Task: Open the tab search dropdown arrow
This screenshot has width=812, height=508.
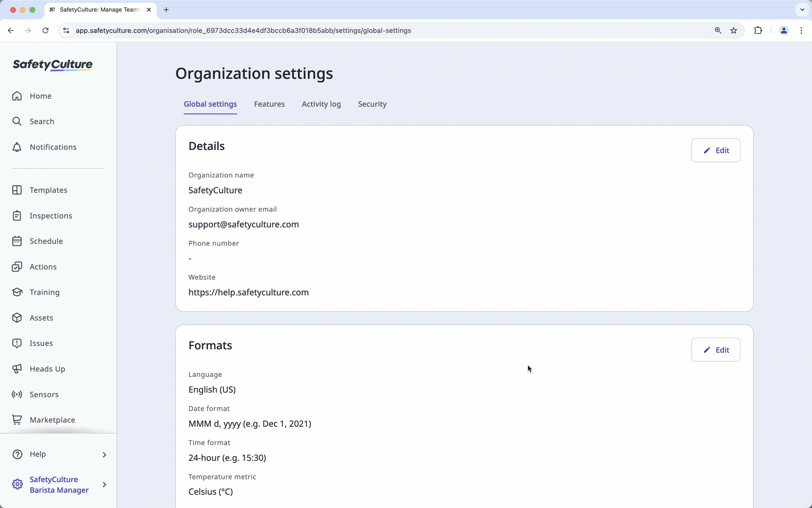Action: pyautogui.click(x=802, y=10)
